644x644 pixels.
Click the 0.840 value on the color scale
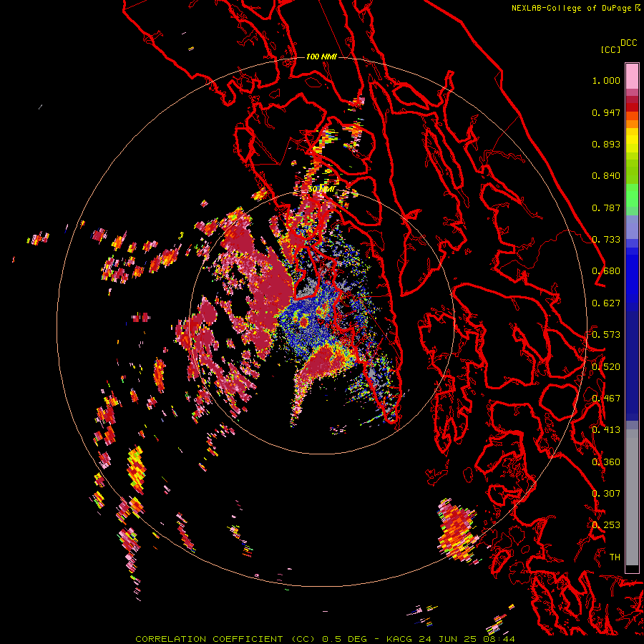606,176
